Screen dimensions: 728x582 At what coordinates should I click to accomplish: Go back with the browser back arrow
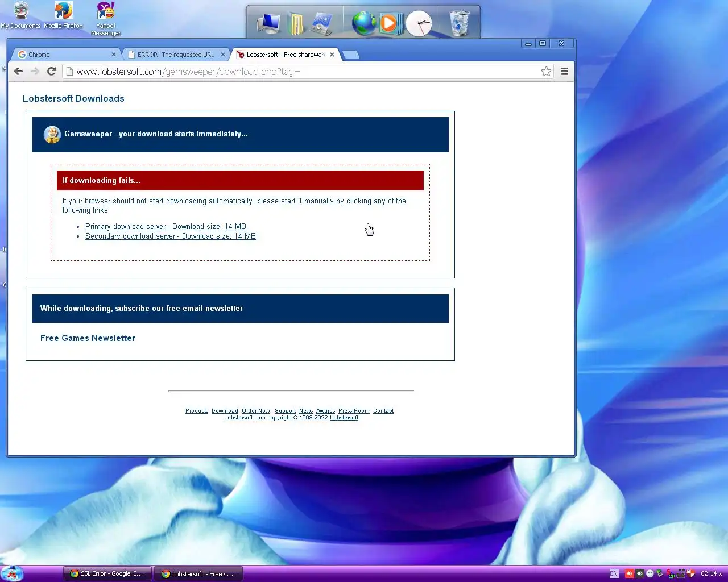pyautogui.click(x=18, y=71)
